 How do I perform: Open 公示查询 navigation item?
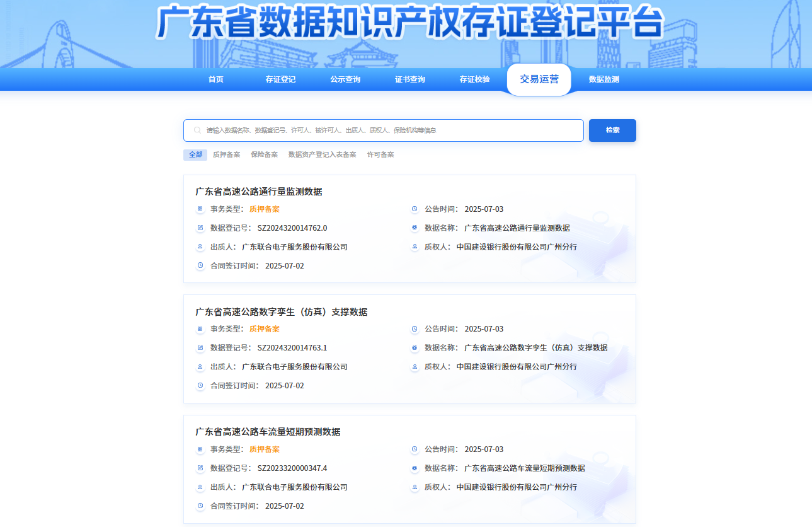345,79
